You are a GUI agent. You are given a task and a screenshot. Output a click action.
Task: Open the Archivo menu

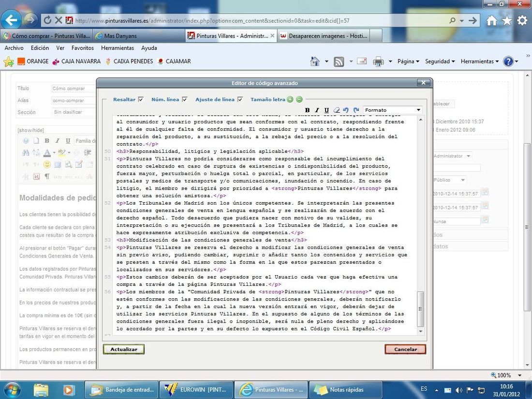pos(14,48)
